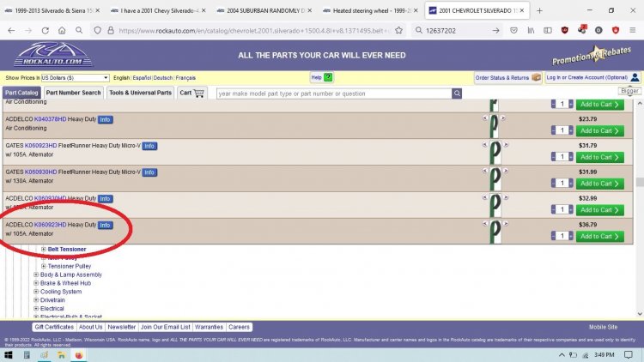The width and height of the screenshot is (644, 362).
Task: Switch to the 2004 SUBURBAN RANDOMLY browser tab
Action: tap(264, 10)
